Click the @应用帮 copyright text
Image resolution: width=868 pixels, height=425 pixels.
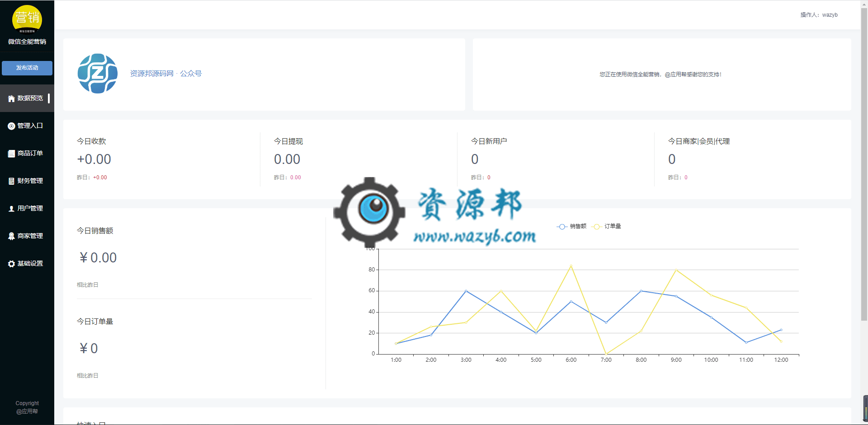click(x=27, y=411)
